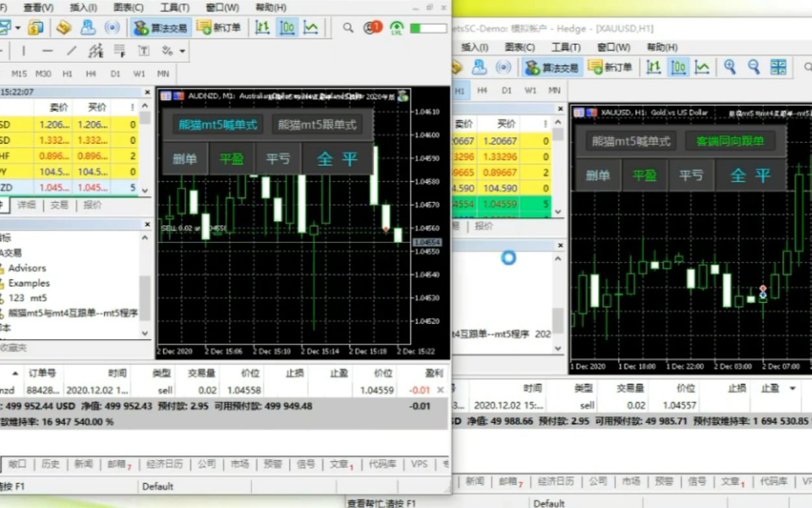
Task: Click zoom-in magnifier icon on right toolbar
Action: [x=728, y=67]
